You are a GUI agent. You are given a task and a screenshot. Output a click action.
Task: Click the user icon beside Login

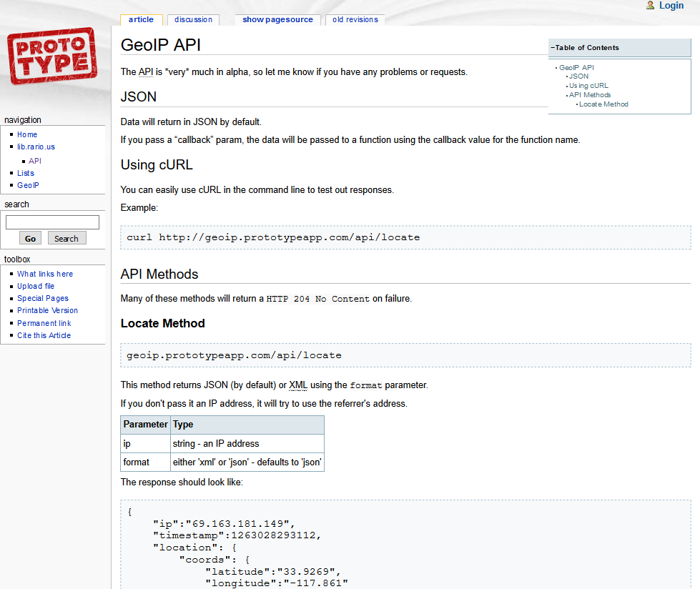651,5
